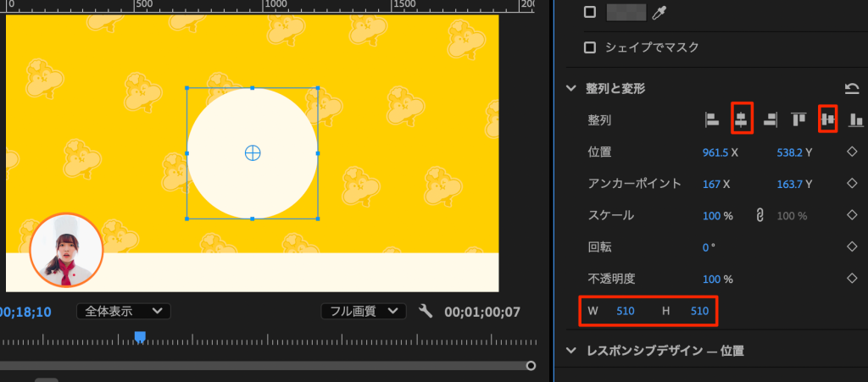The width and height of the screenshot is (868, 382).
Task: Align shape to horizontal center
Action: tap(741, 119)
